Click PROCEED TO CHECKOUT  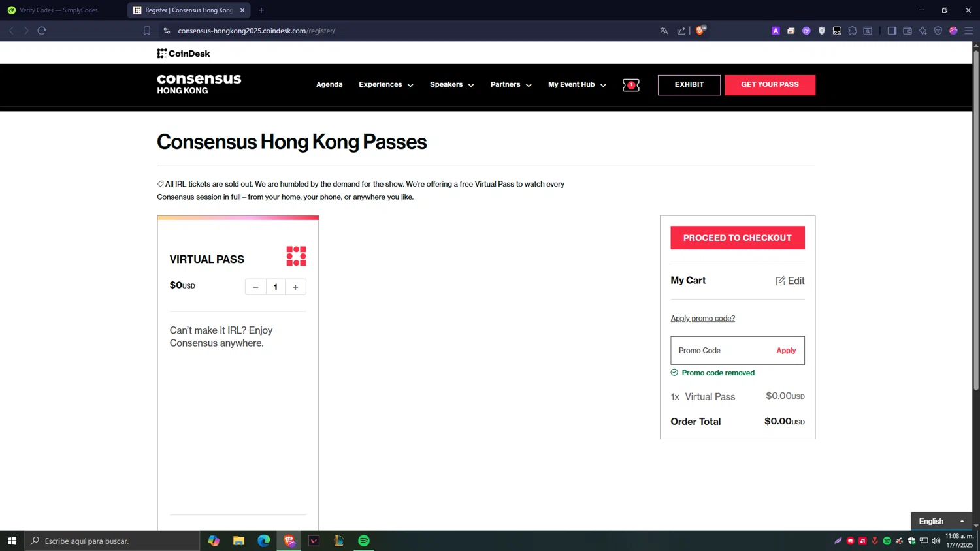tap(738, 238)
